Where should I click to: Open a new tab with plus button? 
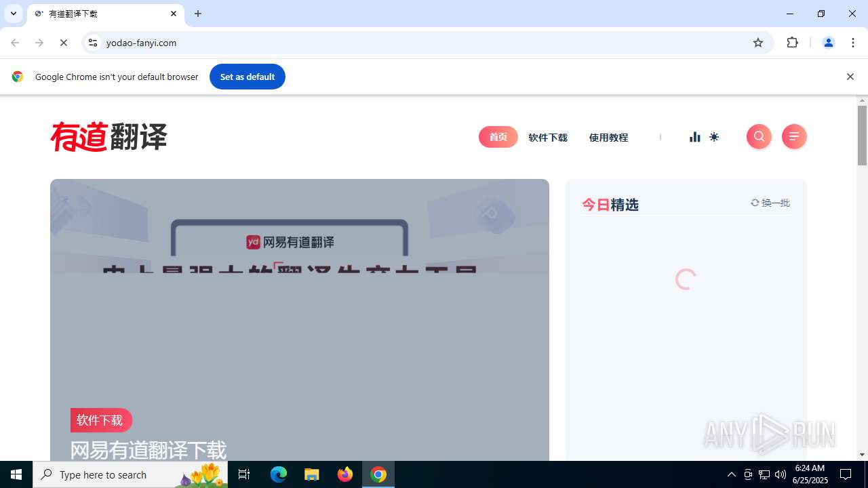198,14
